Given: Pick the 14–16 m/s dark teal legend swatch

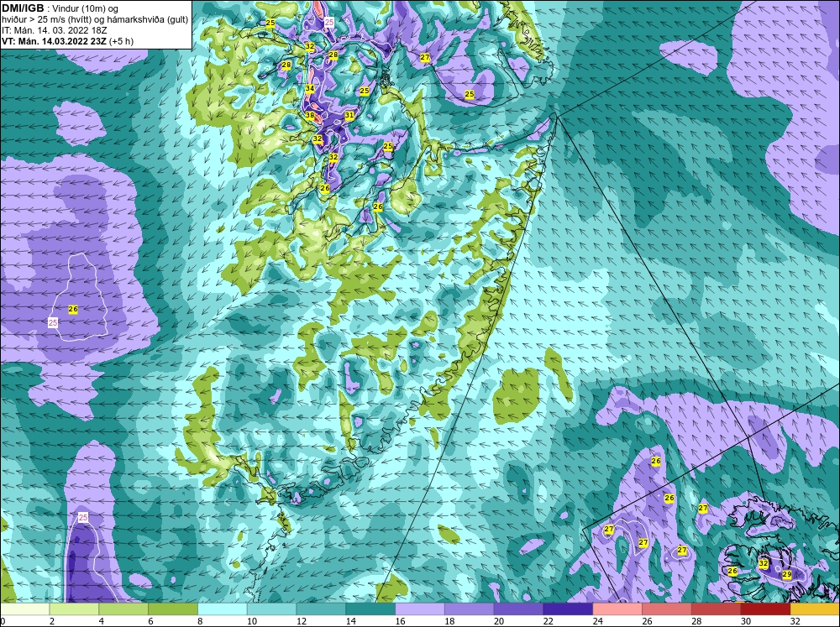Looking at the screenshot, I should 370,609.
